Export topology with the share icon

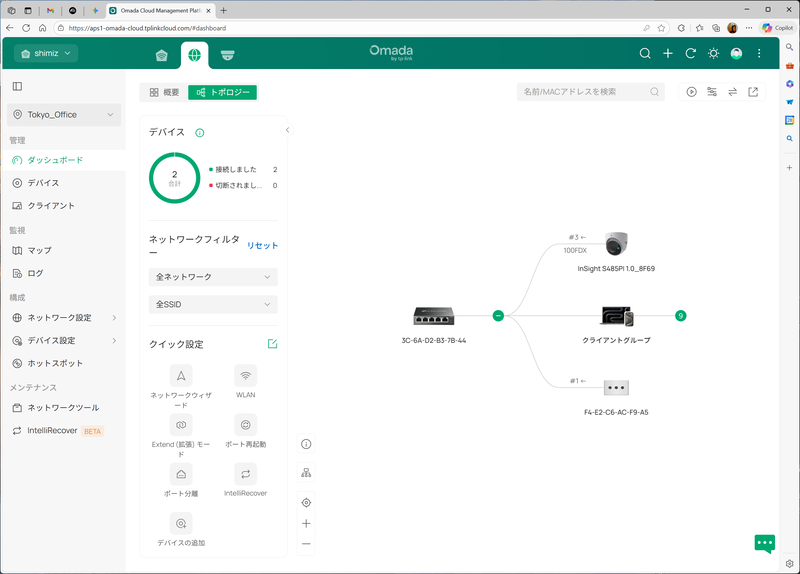click(753, 92)
